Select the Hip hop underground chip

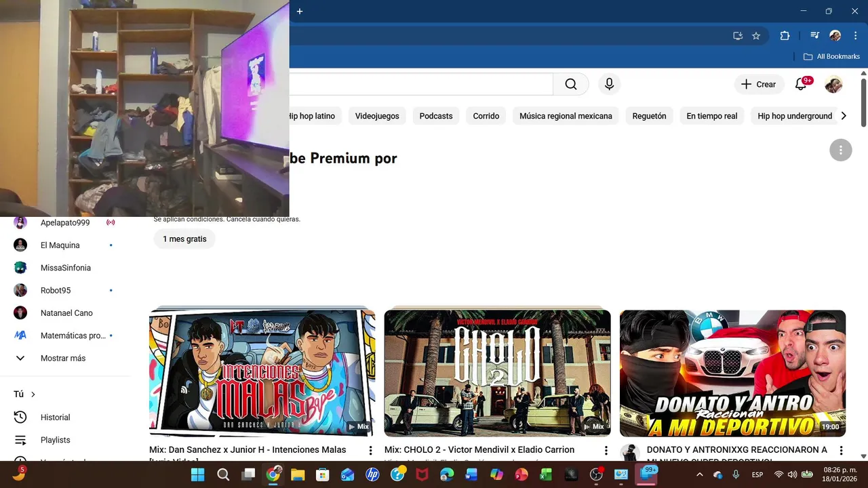(795, 116)
